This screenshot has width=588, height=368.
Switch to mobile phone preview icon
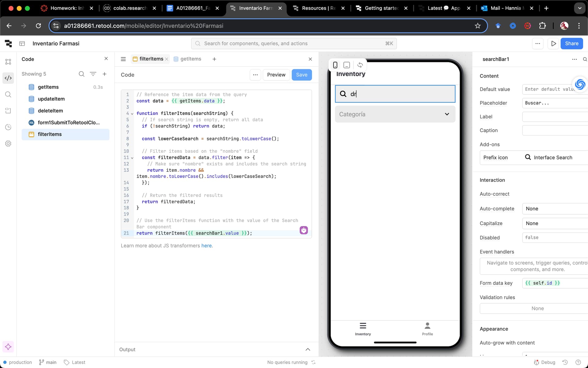click(x=335, y=65)
